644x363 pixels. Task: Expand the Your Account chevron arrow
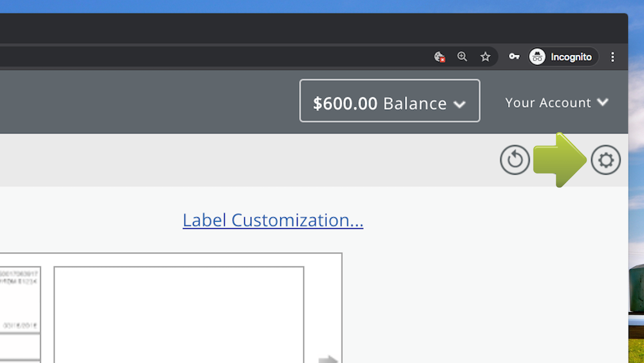click(x=603, y=102)
